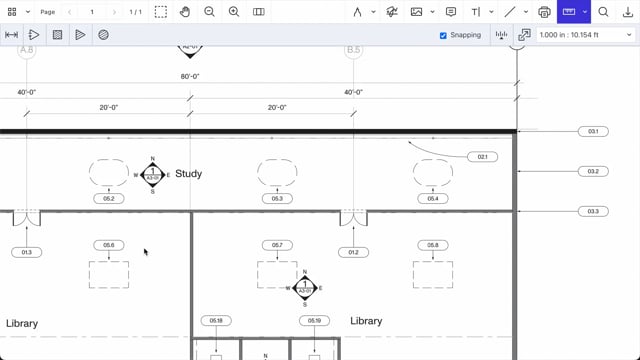The height and width of the screenshot is (360, 640).
Task: Toggle the measurement ruler tool
Action: [569, 12]
